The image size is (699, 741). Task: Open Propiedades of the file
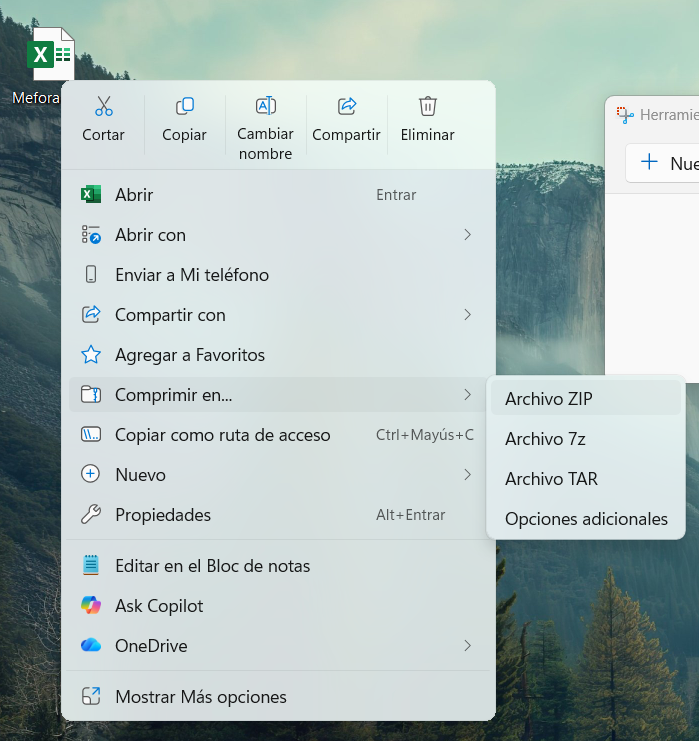163,515
